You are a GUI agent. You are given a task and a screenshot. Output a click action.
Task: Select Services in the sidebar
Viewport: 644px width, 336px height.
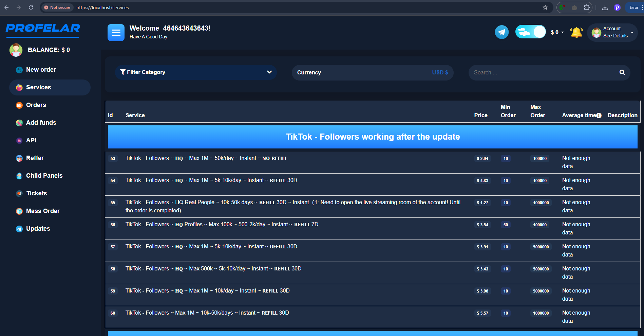[50, 87]
